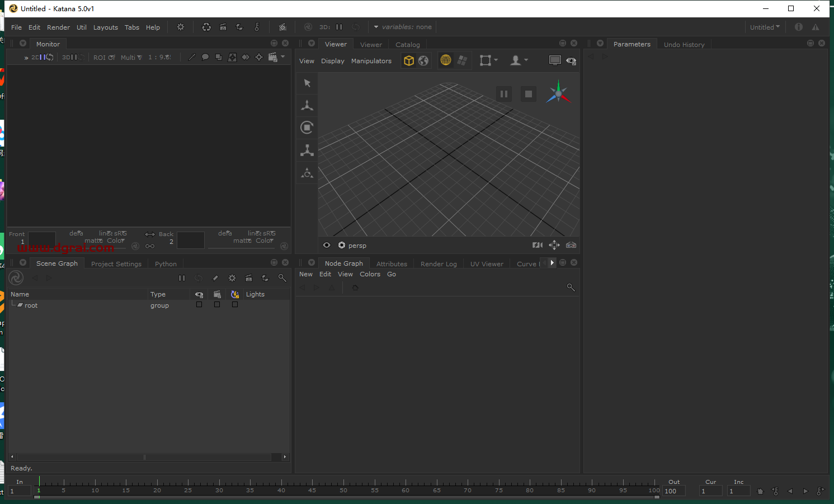Open the Render menu
This screenshot has width=834, height=504.
[58, 27]
